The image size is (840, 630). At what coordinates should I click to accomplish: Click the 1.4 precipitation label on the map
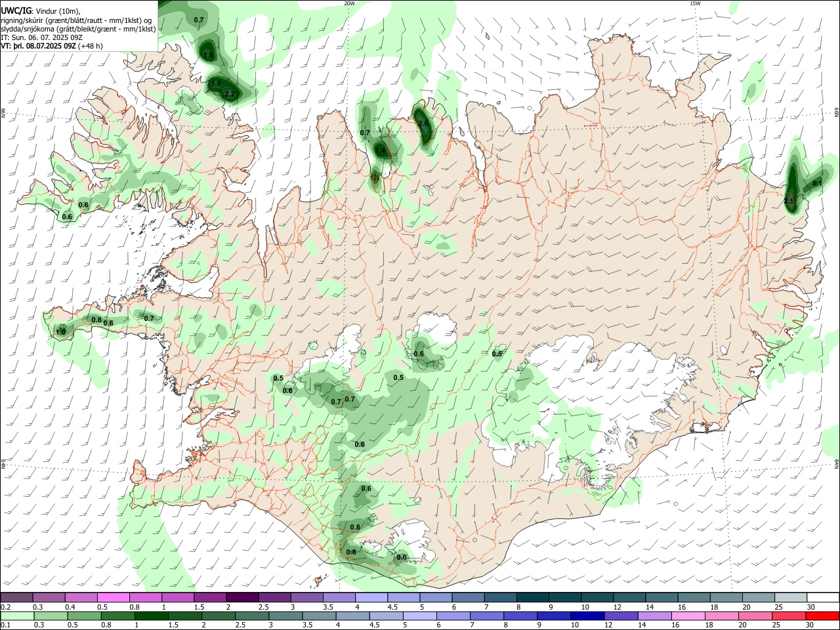point(381,151)
